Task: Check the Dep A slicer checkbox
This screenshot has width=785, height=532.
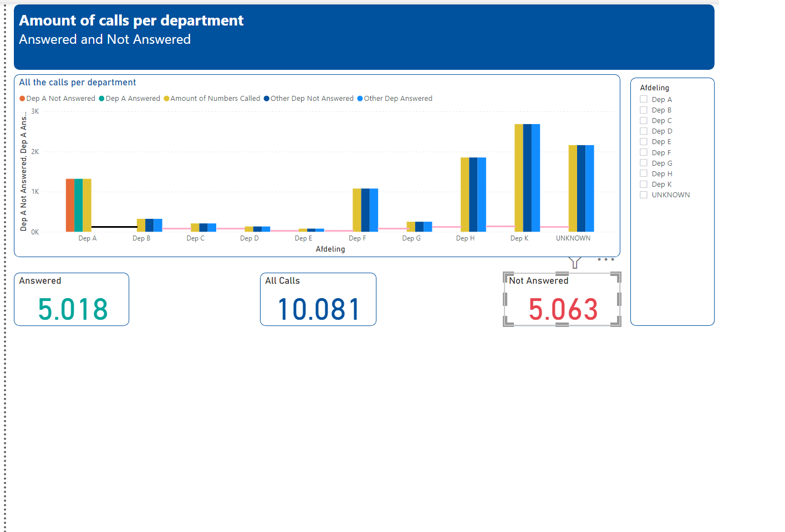Action: coord(644,99)
